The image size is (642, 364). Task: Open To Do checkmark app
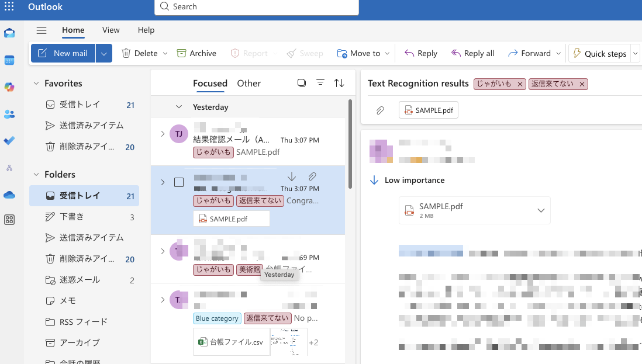(x=9, y=141)
